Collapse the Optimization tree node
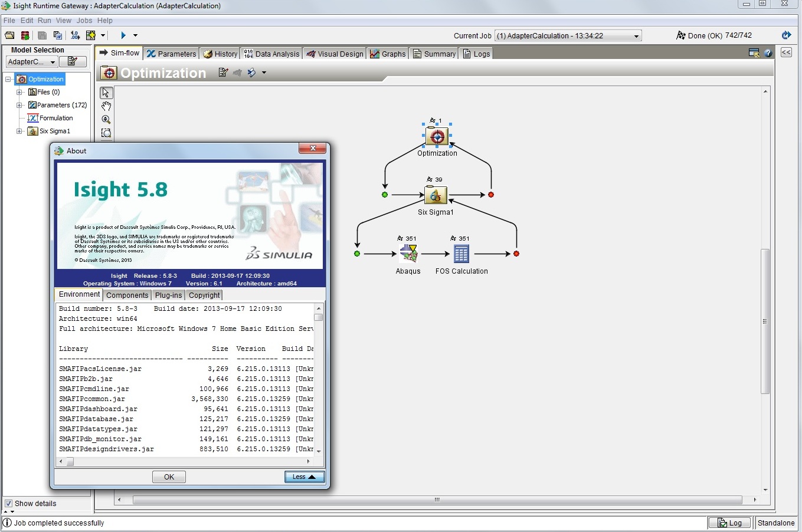Screen dimensions: 802x532 (x=8, y=79)
